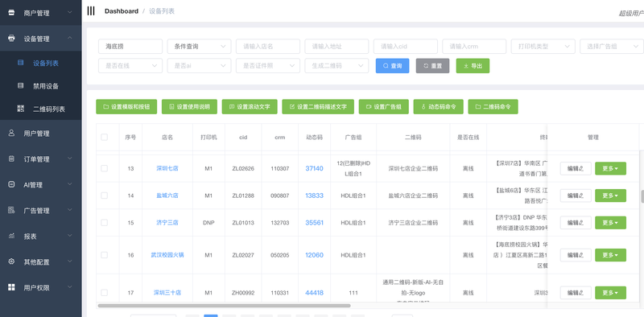Click 编辑 button for 深圳三十店 row

click(576, 293)
